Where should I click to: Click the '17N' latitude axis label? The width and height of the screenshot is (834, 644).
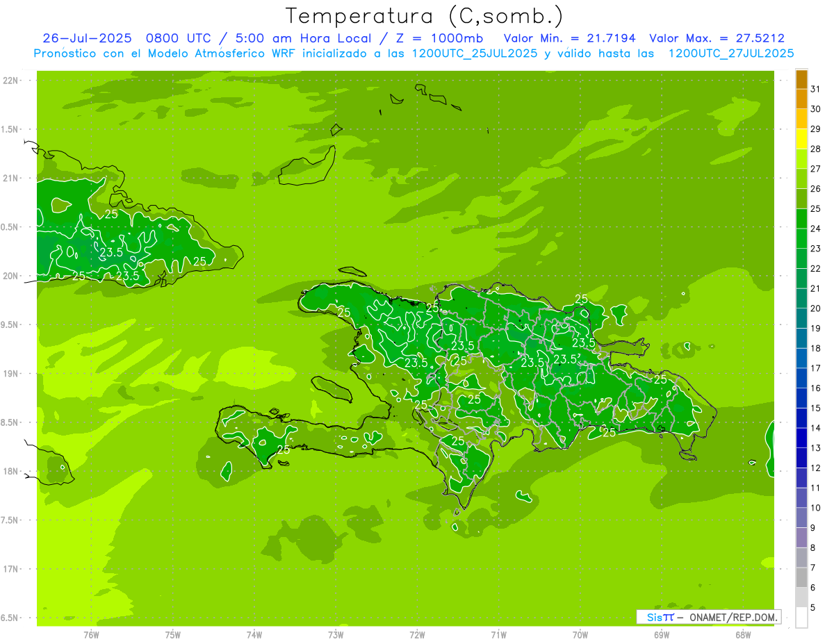pyautogui.click(x=10, y=569)
